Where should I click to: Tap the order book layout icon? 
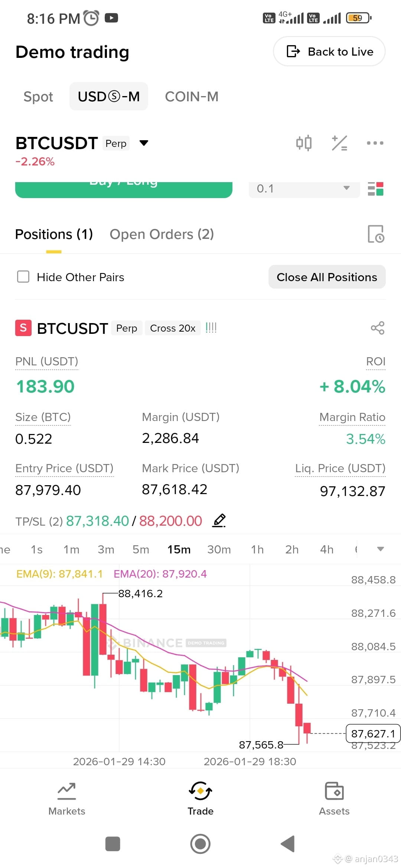(x=375, y=189)
